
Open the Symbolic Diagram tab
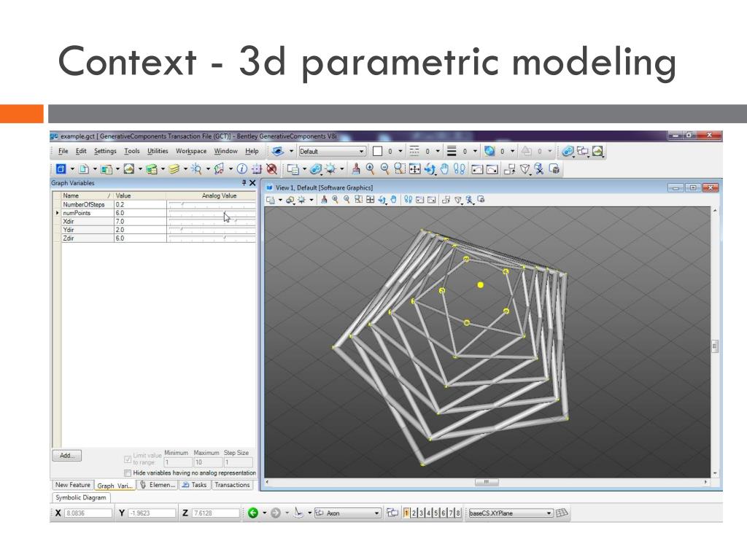coord(80,497)
